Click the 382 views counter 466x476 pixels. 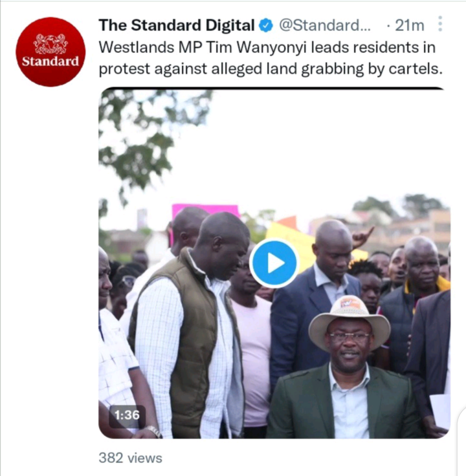pyautogui.click(x=130, y=458)
